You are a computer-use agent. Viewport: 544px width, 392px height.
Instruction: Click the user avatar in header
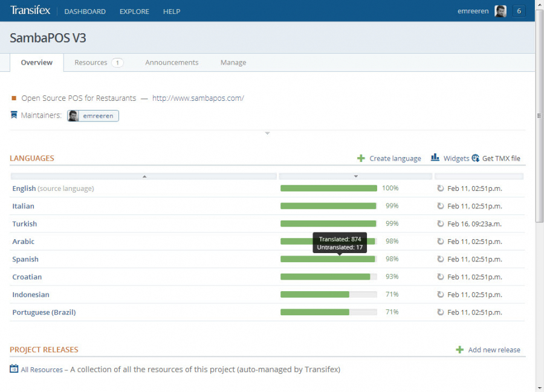500,11
